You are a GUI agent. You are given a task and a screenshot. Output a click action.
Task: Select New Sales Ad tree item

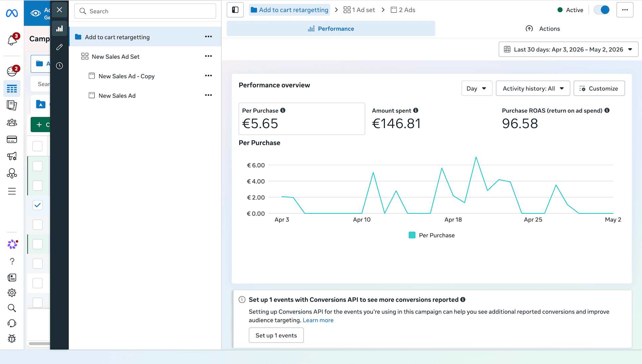pyautogui.click(x=145, y=95)
